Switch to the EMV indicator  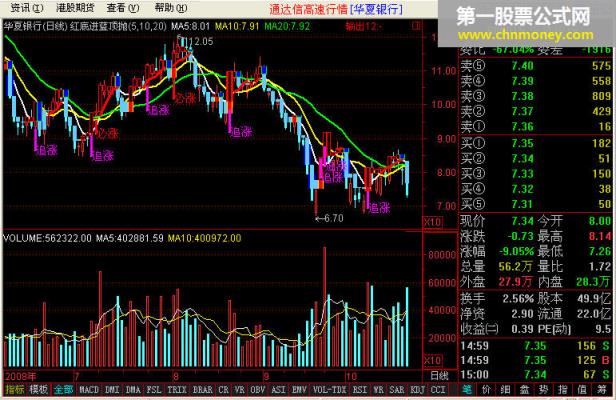(299, 389)
